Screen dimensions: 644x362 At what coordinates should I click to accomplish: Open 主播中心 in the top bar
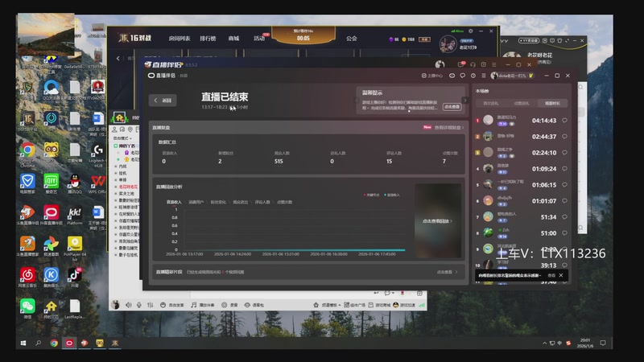coord(432,76)
